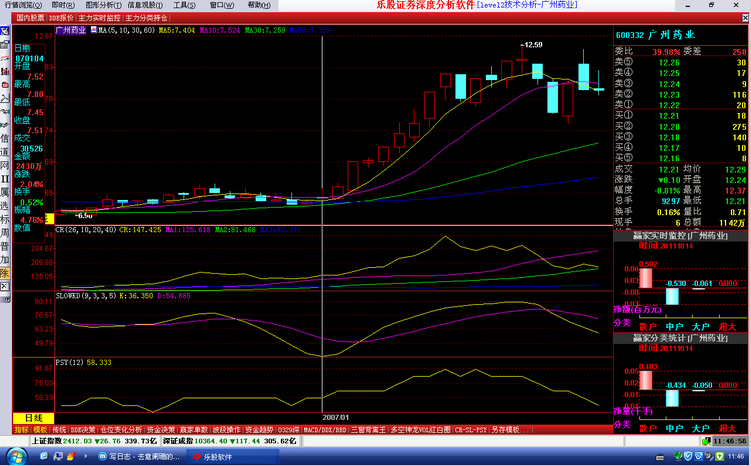Select the 网 sidebar tool

click(x=5, y=165)
